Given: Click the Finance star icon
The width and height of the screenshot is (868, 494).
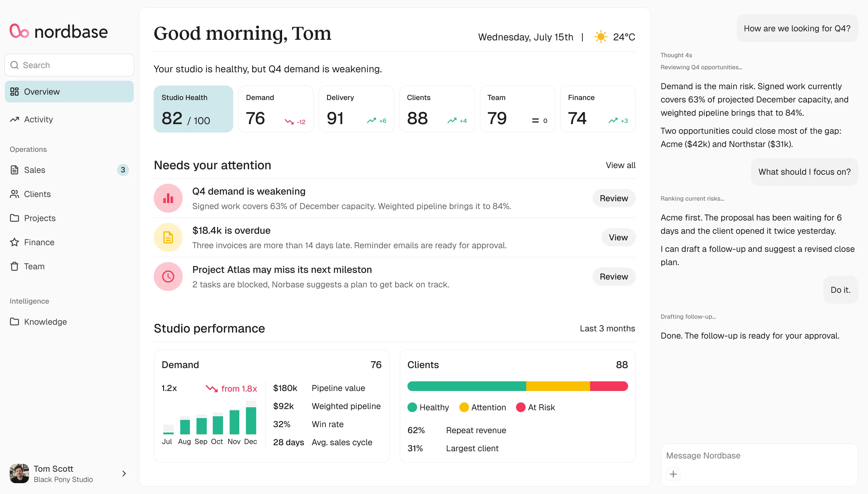Looking at the screenshot, I should 14,242.
